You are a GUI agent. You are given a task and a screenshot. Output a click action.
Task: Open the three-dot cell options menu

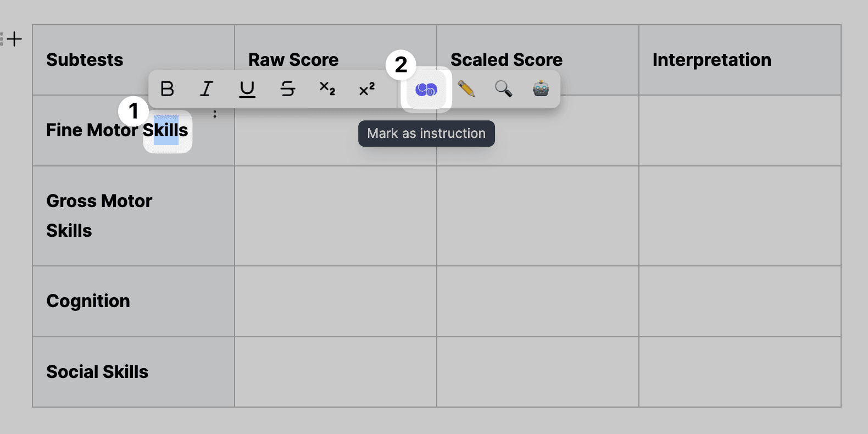[215, 114]
